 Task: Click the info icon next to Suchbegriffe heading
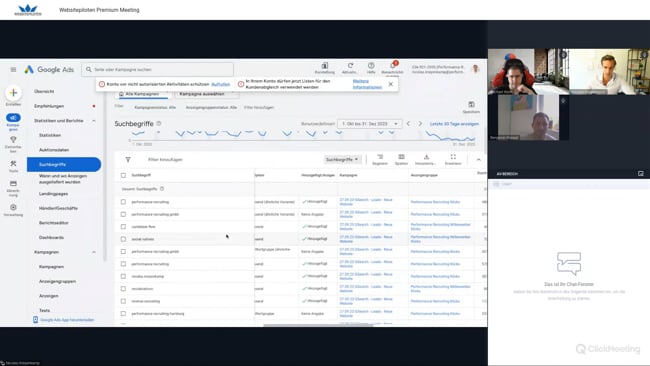click(x=159, y=124)
